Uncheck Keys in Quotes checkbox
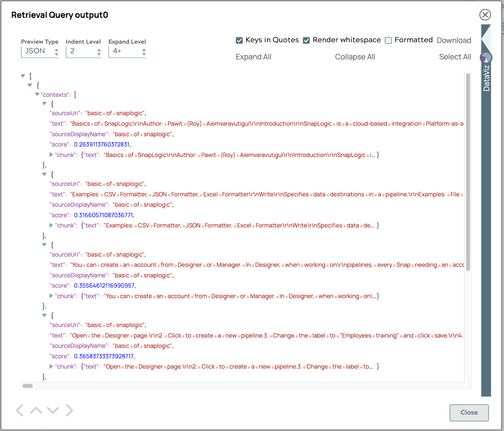Screen dimensions: 504x431 tap(239, 40)
